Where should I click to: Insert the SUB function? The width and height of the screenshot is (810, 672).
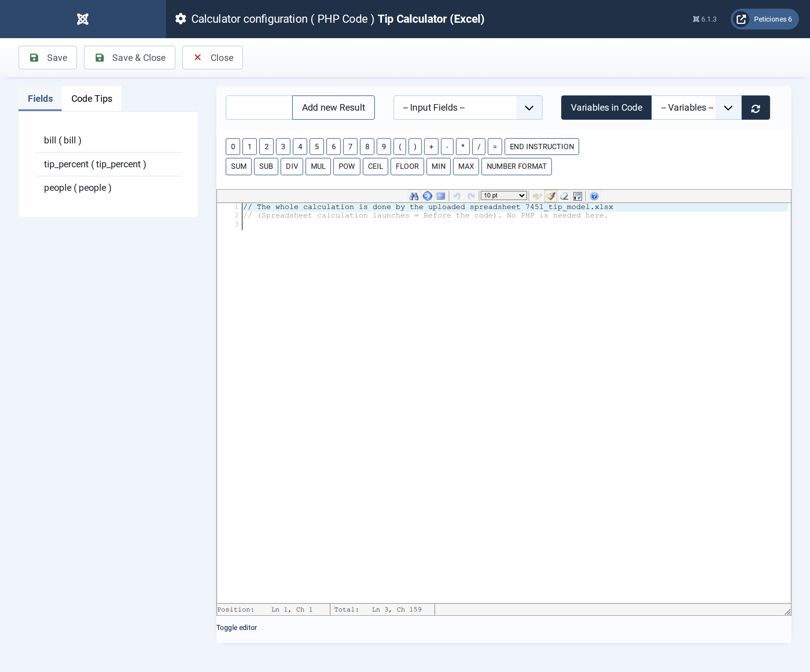(266, 166)
